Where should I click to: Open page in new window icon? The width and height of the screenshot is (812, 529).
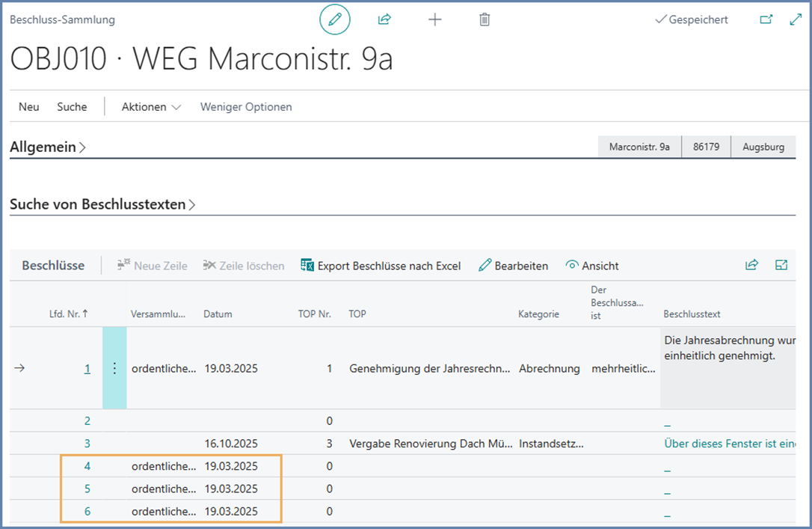[766, 19]
